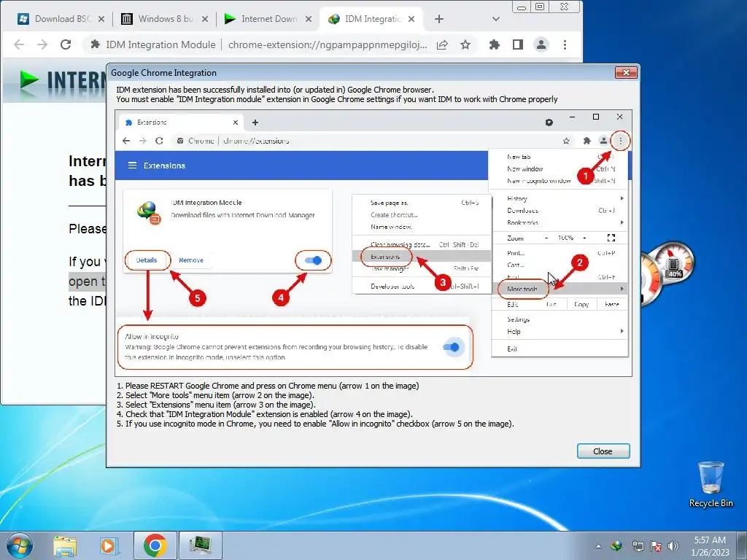This screenshot has height=560, width=747.
Task: Switch to the Windows 8 Chrome tab
Action: (x=164, y=19)
